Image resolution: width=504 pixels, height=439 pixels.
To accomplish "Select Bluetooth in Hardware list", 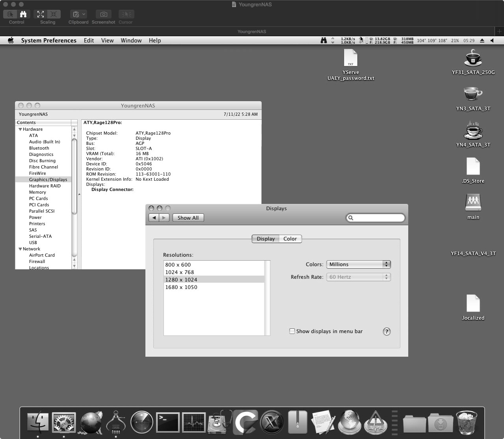I will (x=39, y=148).
